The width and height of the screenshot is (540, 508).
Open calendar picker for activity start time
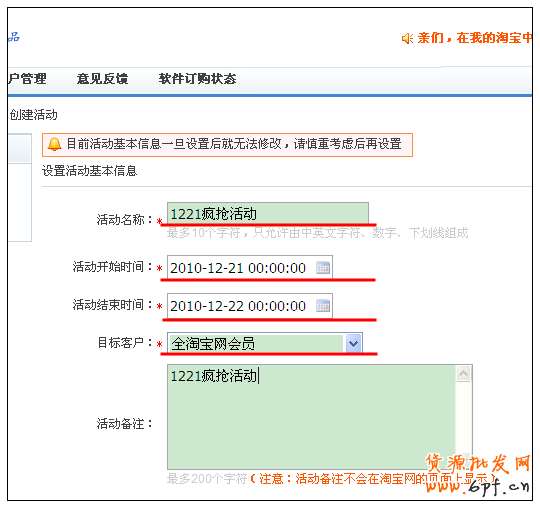[x=323, y=268]
